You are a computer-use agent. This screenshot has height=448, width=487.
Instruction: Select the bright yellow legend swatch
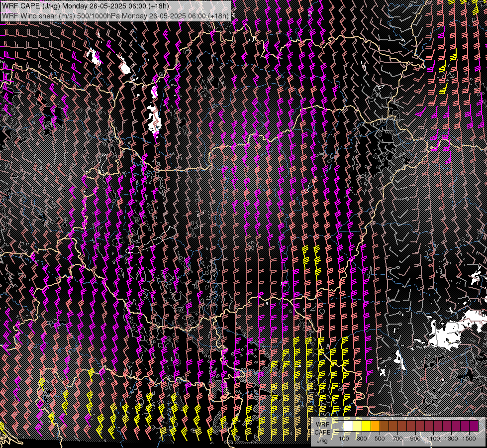click(367, 426)
